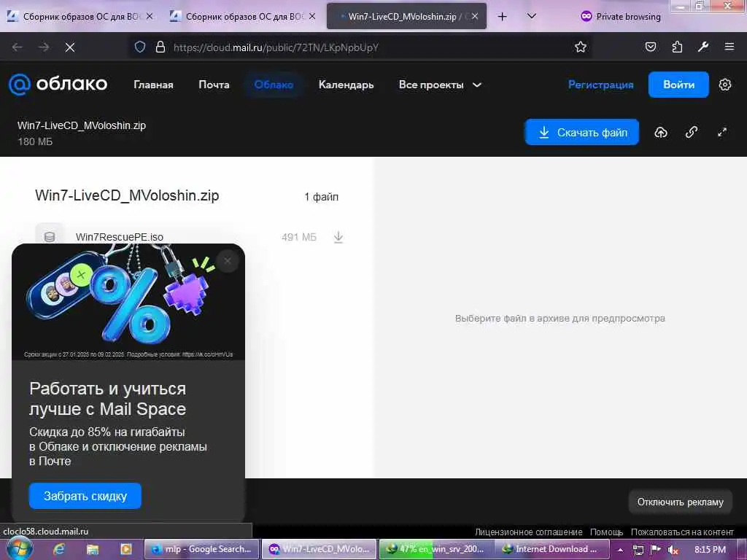Switch to Internet Download Manager window
The width and height of the screenshot is (747, 560).
(x=551, y=549)
